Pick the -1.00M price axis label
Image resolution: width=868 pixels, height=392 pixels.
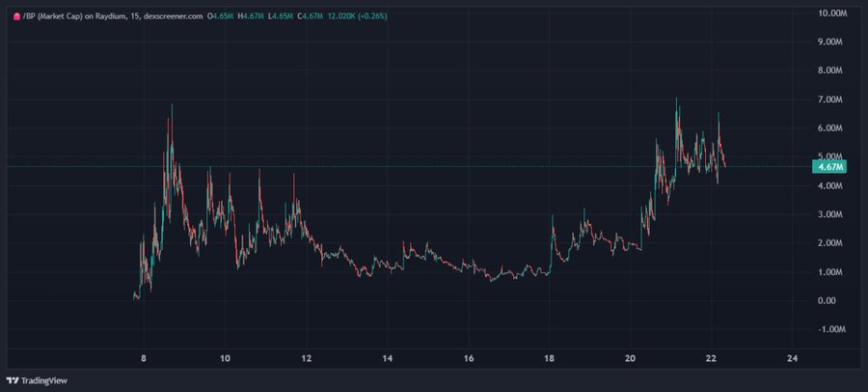pos(832,329)
